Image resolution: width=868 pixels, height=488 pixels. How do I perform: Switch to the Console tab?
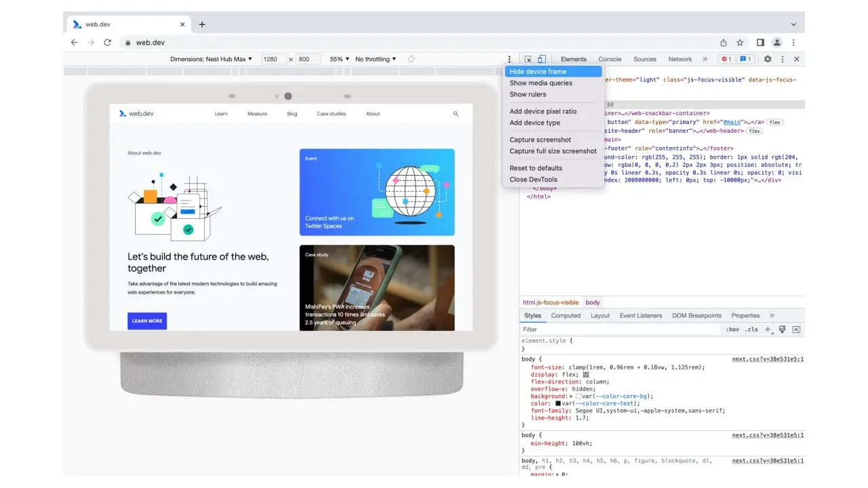coord(610,60)
